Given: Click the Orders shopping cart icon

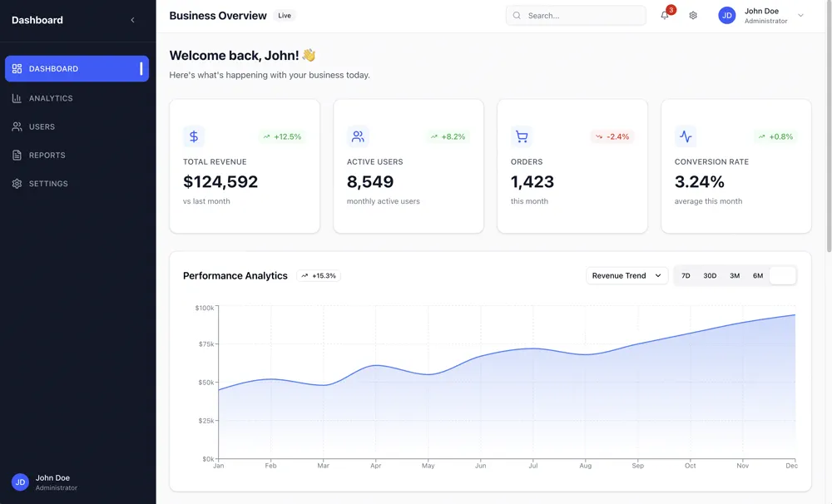Looking at the screenshot, I should (522, 136).
